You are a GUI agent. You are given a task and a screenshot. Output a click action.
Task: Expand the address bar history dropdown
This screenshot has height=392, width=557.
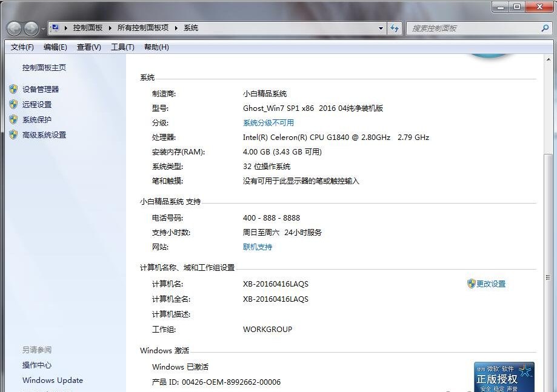pos(381,28)
